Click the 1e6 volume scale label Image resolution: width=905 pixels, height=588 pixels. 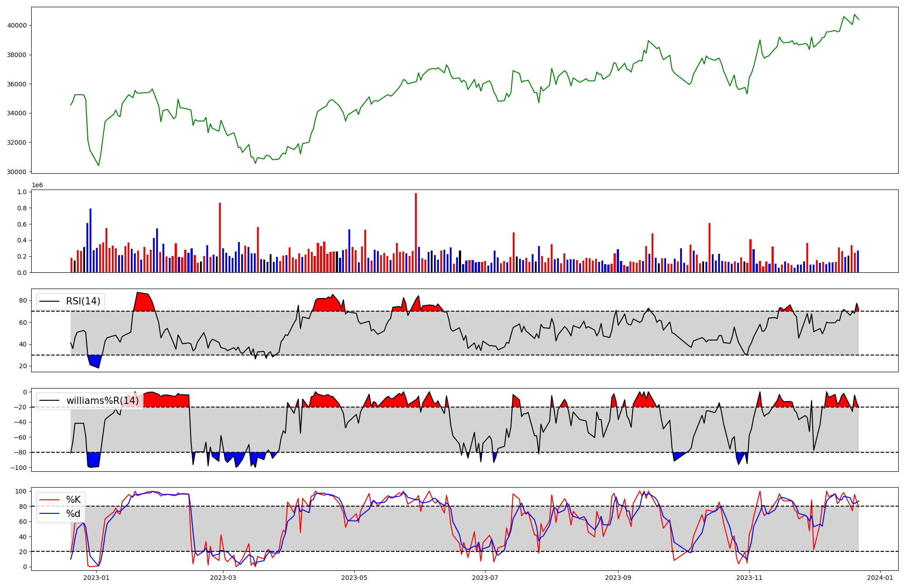click(x=37, y=185)
